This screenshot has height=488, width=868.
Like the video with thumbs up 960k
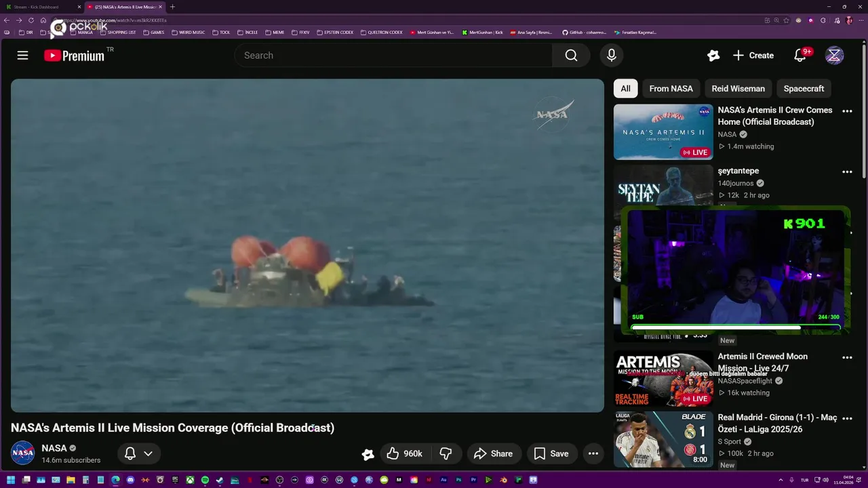405,453
